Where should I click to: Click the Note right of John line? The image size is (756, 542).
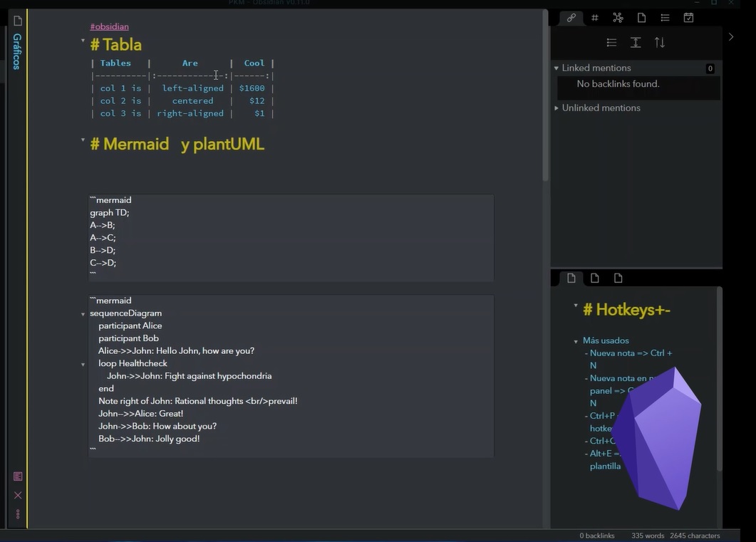[197, 401]
